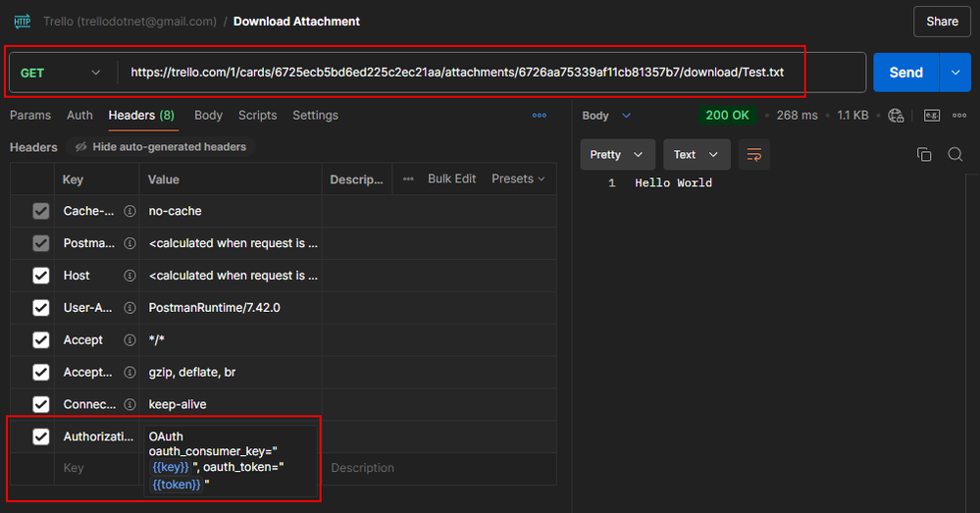Click the Accept header info icon

pos(129,340)
